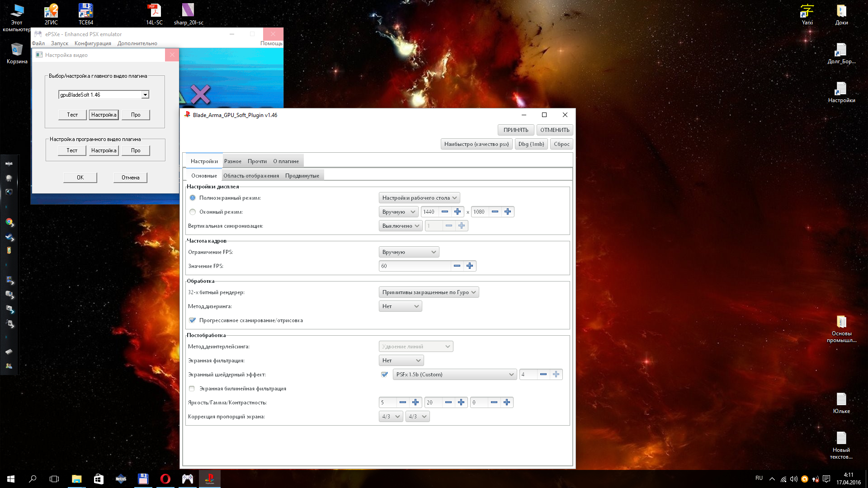
Task: Open the PSFx 1.5b (Custom) shader dropdown
Action: [455, 375]
